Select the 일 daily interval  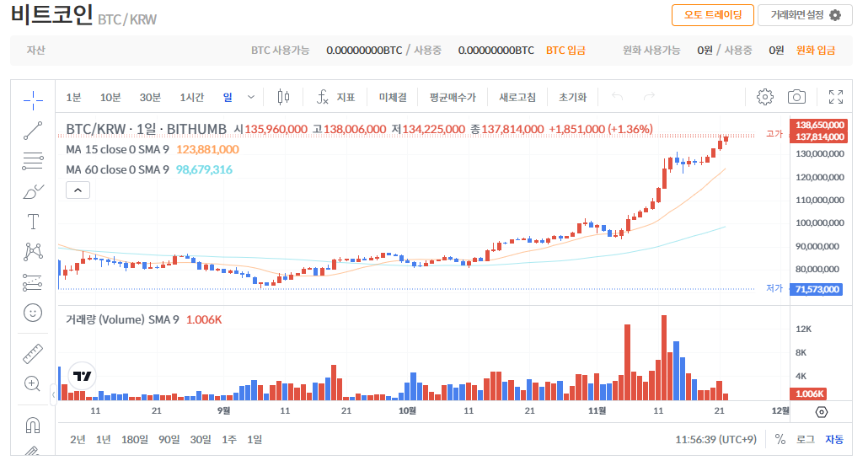[228, 98]
